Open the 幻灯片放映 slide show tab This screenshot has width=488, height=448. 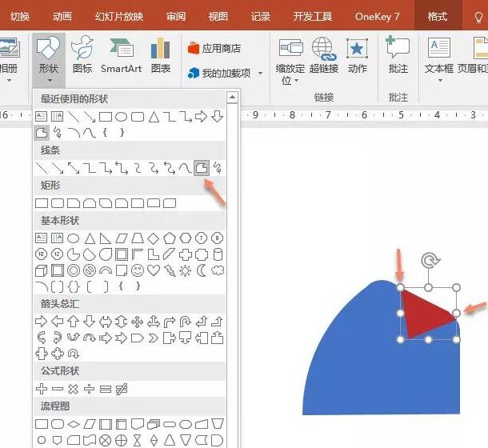pyautogui.click(x=119, y=16)
